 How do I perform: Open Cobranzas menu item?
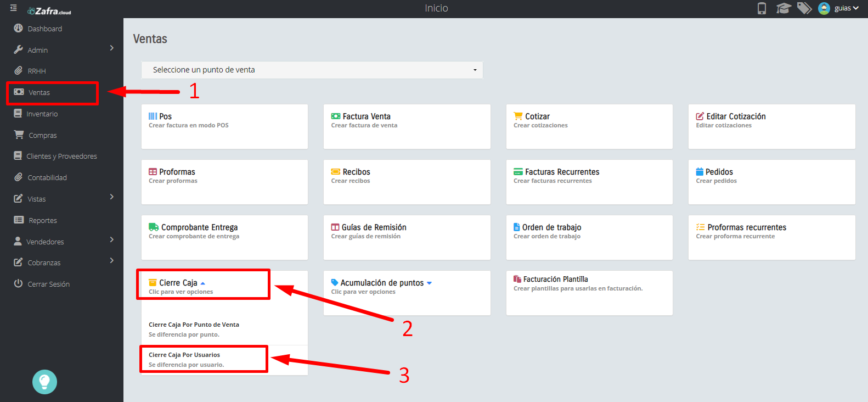pos(44,263)
